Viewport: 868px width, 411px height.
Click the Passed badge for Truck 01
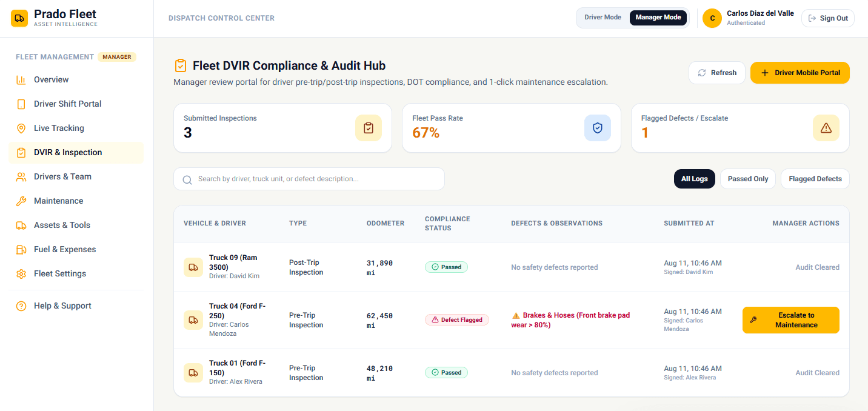pyautogui.click(x=446, y=373)
